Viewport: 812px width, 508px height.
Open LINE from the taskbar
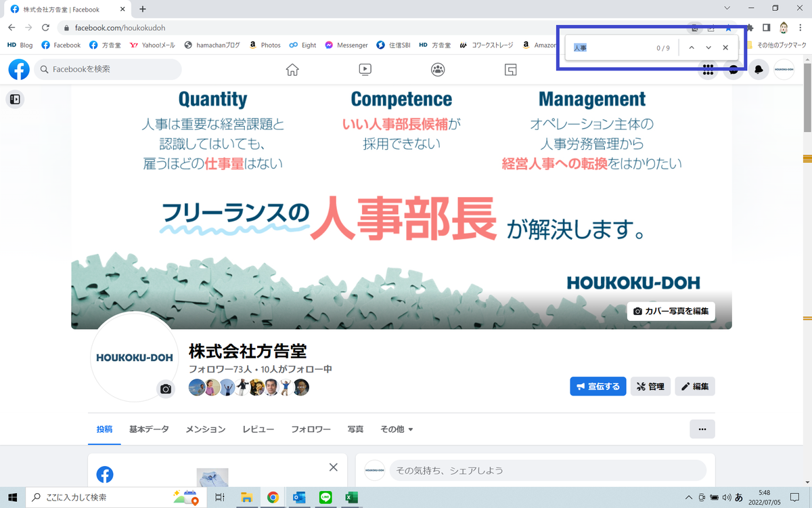(325, 497)
